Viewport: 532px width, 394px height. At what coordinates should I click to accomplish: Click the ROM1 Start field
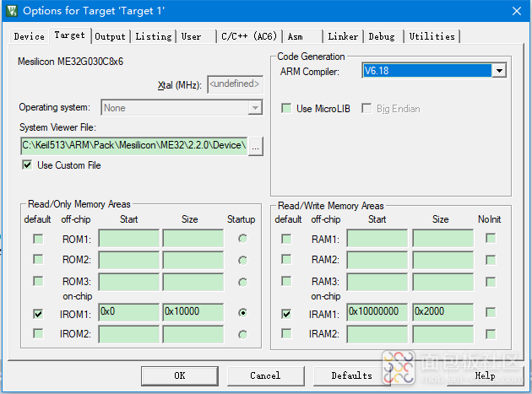tap(128, 239)
